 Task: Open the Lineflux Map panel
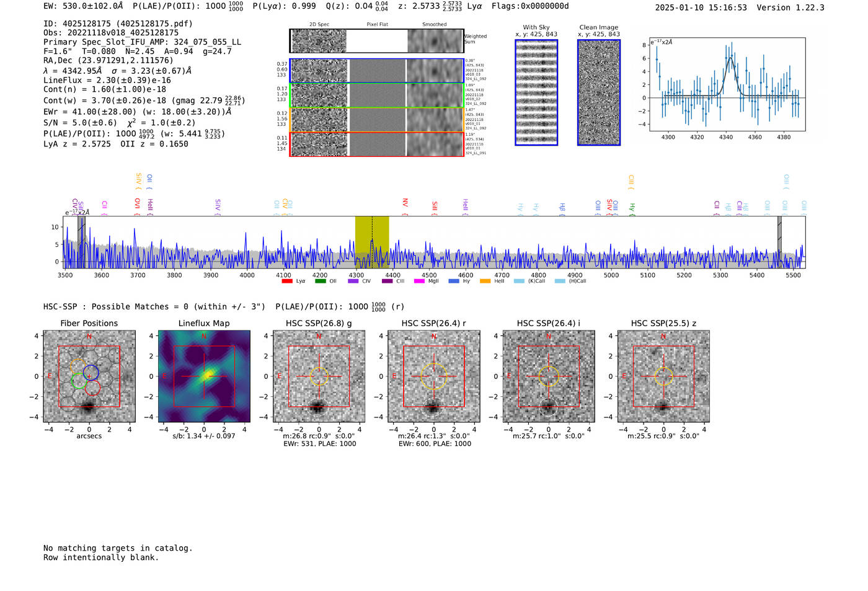coord(204,376)
